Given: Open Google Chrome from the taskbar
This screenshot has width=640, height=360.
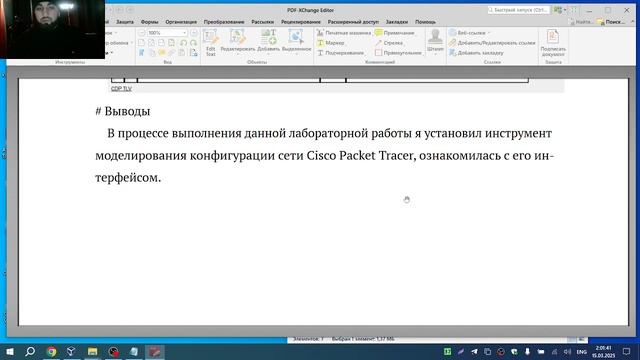Looking at the screenshot, I should pyautogui.click(x=51, y=351).
